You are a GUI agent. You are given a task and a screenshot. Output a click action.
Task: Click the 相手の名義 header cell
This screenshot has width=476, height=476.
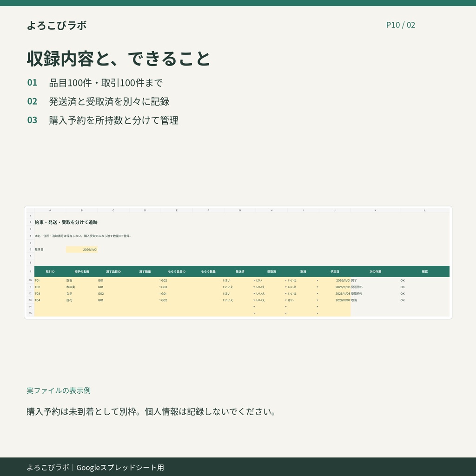click(82, 271)
